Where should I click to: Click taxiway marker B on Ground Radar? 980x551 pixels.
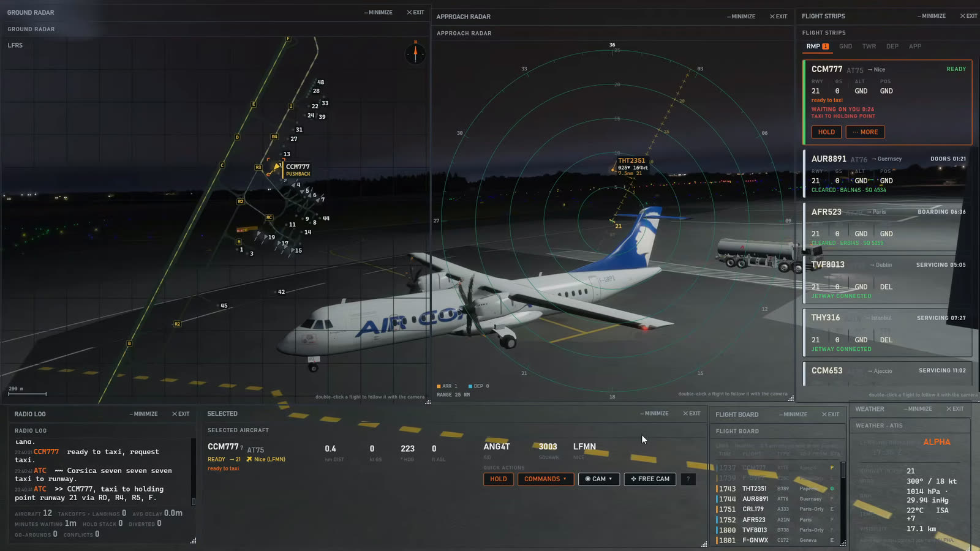[129, 343]
